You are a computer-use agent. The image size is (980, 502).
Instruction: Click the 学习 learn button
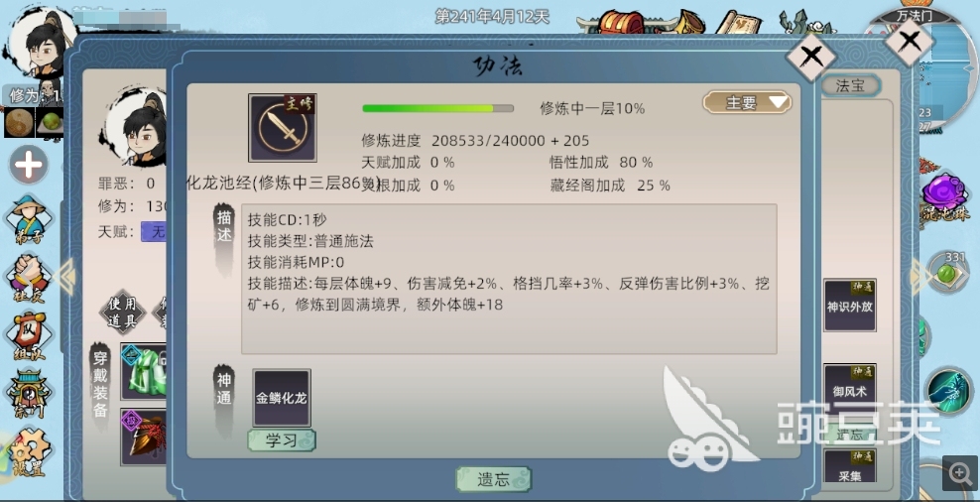coord(282,440)
